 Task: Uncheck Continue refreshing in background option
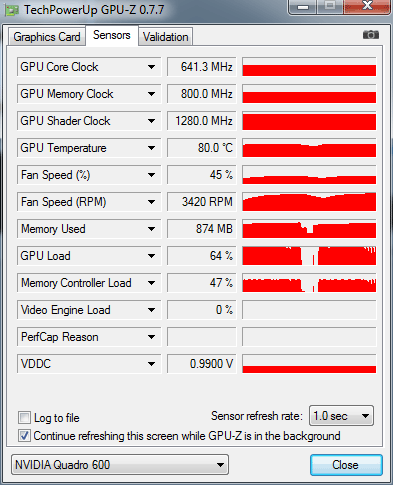[24, 436]
